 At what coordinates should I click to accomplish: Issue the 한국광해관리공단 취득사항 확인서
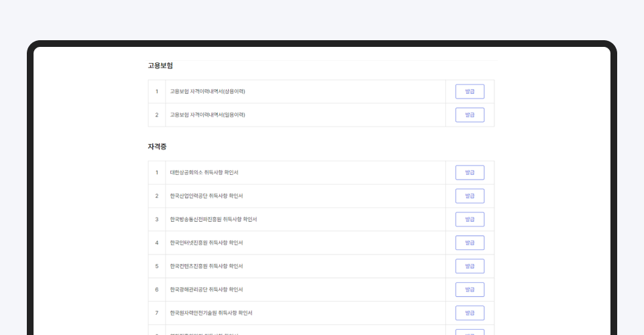[470, 290]
